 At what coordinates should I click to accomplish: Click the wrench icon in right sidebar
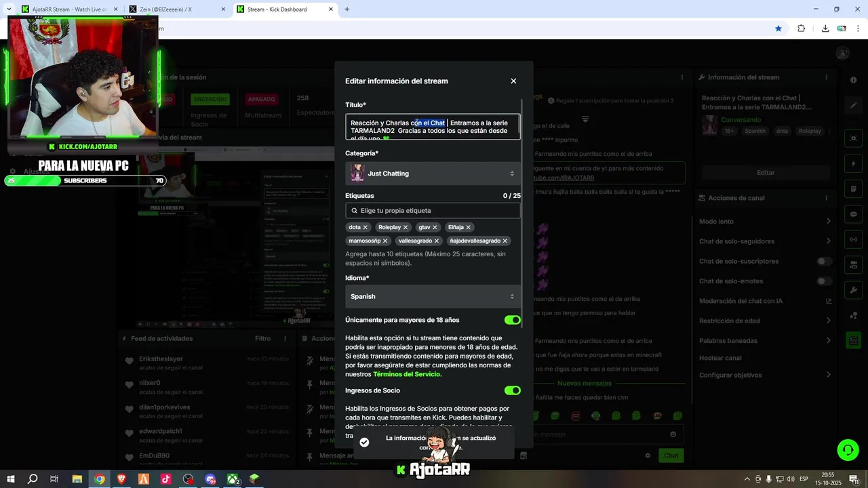(853, 290)
